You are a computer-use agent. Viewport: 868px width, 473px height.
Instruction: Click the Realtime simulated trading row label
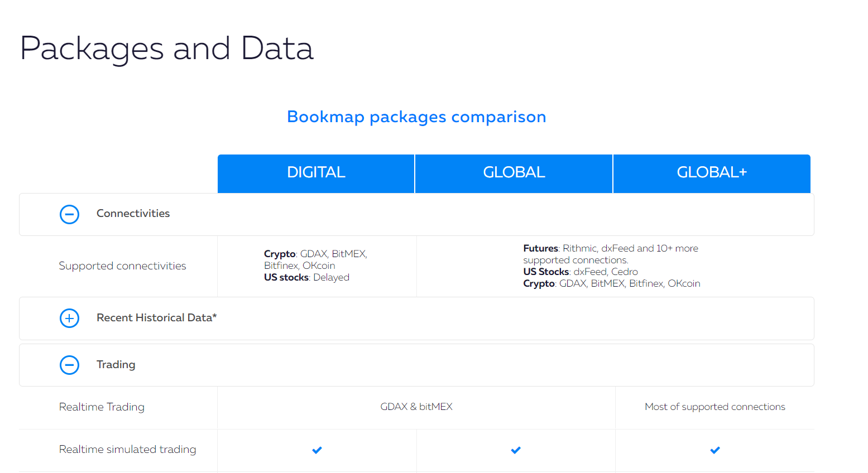tap(127, 450)
